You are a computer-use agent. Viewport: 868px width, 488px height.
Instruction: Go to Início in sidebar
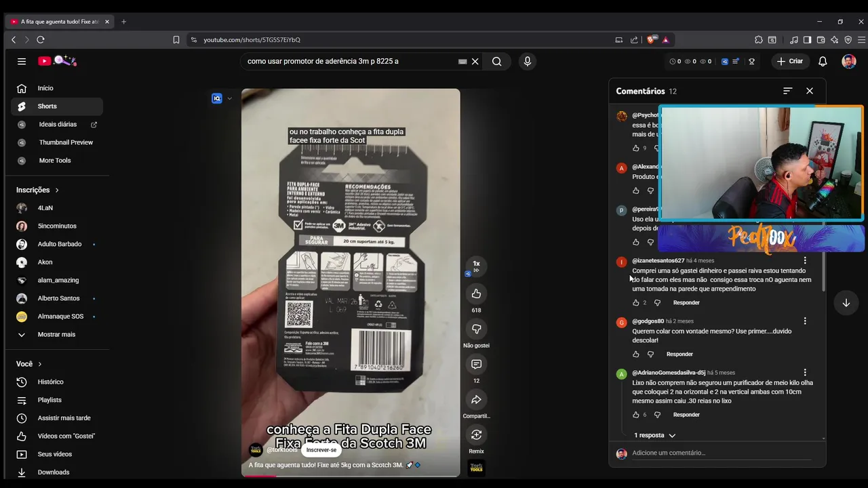[57, 88]
